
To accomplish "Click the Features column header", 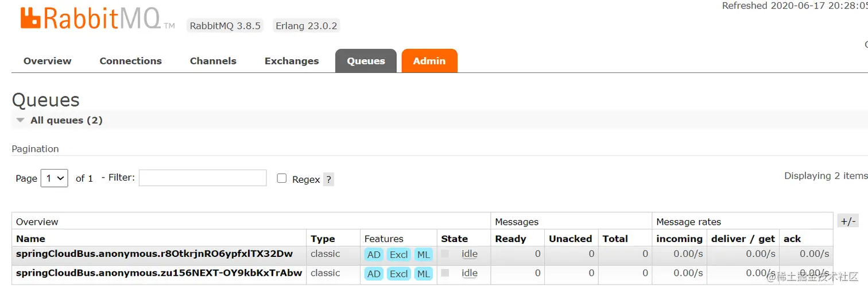I will click(384, 239).
